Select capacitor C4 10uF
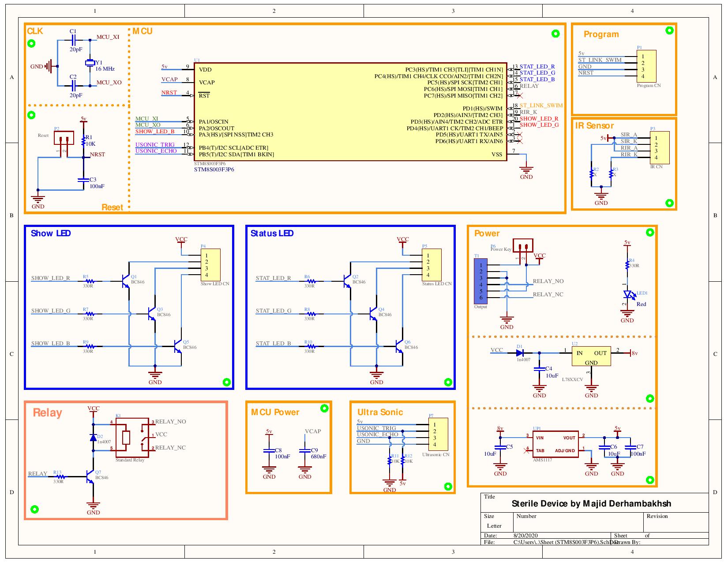This screenshot has height=563, width=728. [x=539, y=368]
